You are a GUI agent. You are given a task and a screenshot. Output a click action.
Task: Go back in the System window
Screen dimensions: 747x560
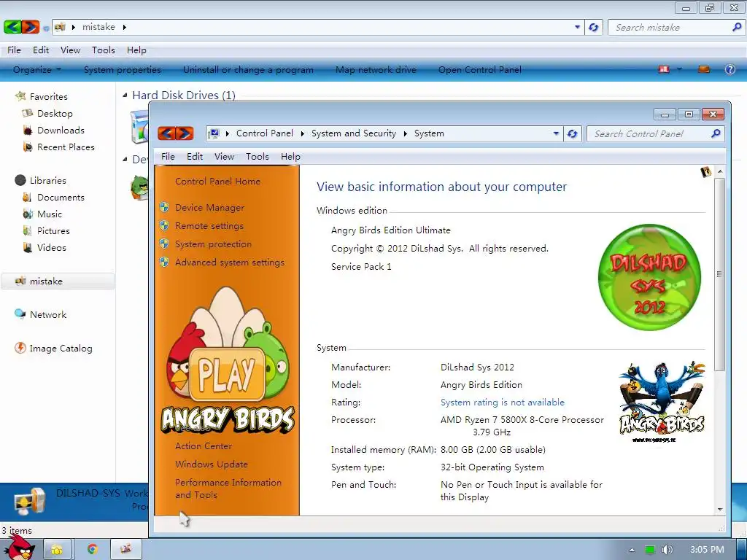[x=166, y=133]
